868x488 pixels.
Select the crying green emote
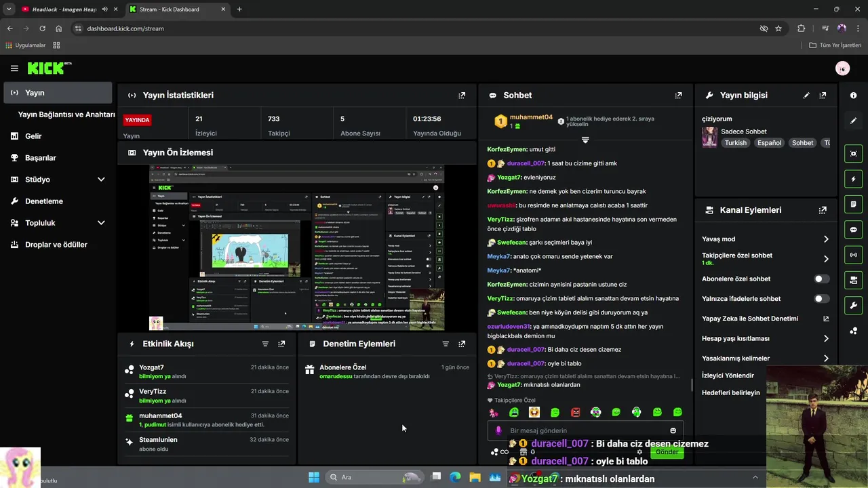pyautogui.click(x=513, y=412)
